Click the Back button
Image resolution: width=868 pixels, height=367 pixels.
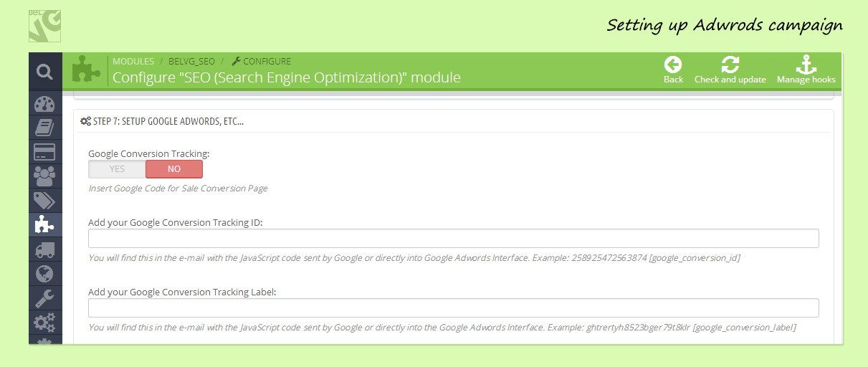tap(673, 70)
